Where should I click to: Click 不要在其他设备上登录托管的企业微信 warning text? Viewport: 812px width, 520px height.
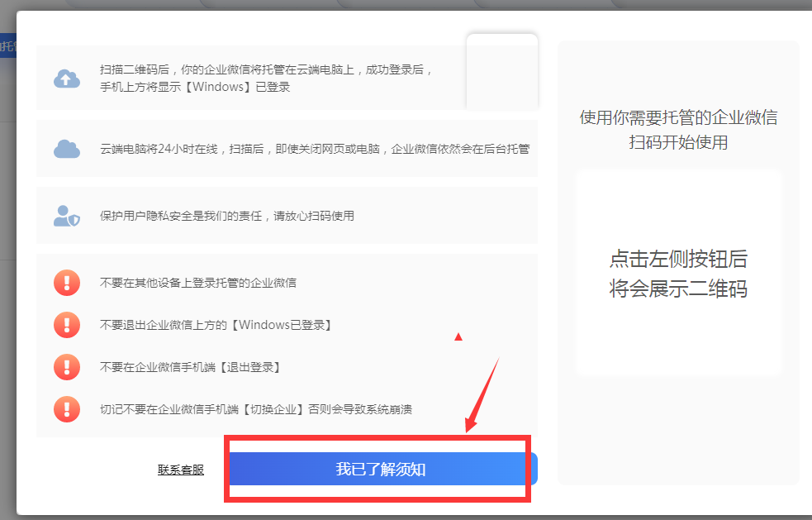pyautogui.click(x=198, y=283)
